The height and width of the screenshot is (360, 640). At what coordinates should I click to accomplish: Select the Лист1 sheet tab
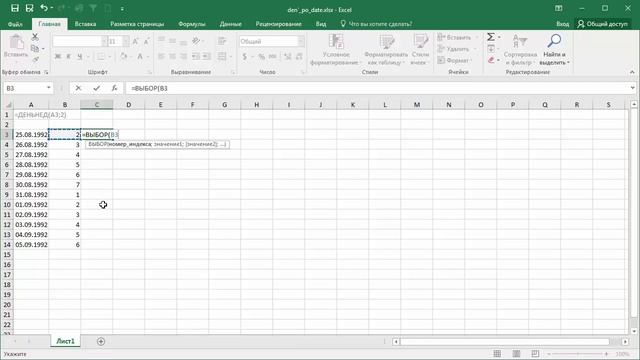[x=65, y=341]
